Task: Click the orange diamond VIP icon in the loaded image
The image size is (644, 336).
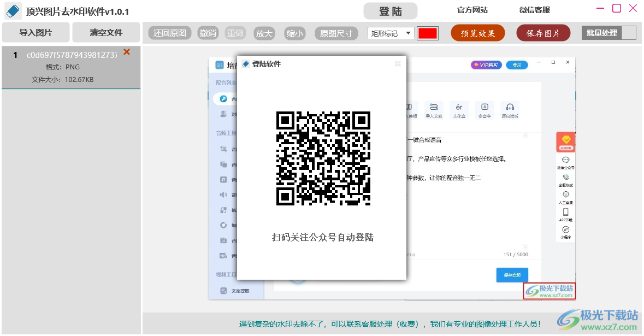Action: 566,142
